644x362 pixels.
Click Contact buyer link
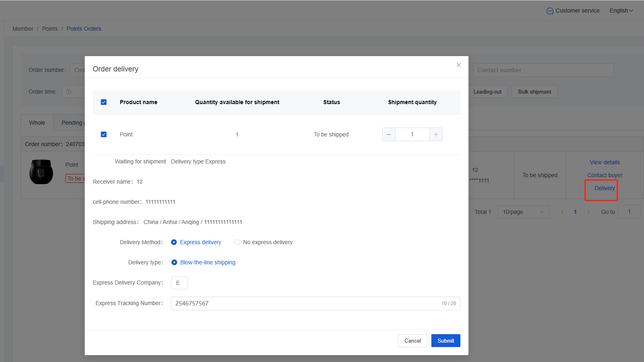[x=604, y=175]
